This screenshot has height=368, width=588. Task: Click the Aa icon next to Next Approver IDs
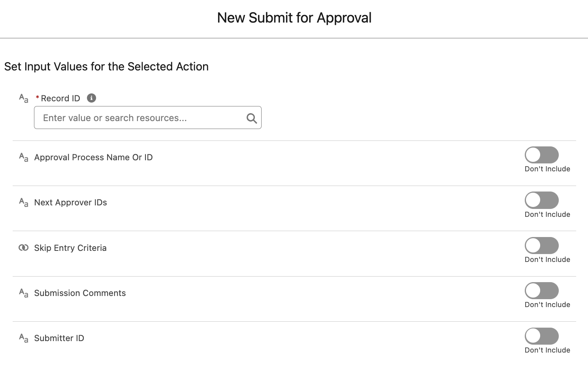[24, 203]
